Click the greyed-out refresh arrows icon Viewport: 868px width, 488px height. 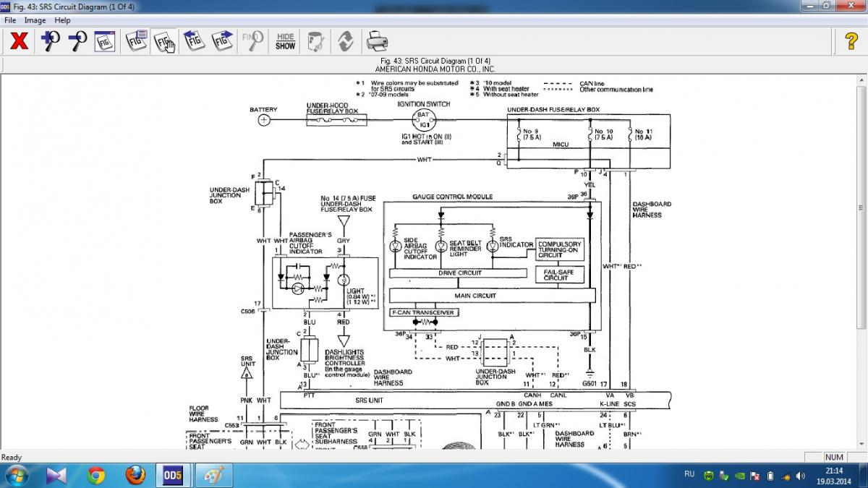[345, 41]
